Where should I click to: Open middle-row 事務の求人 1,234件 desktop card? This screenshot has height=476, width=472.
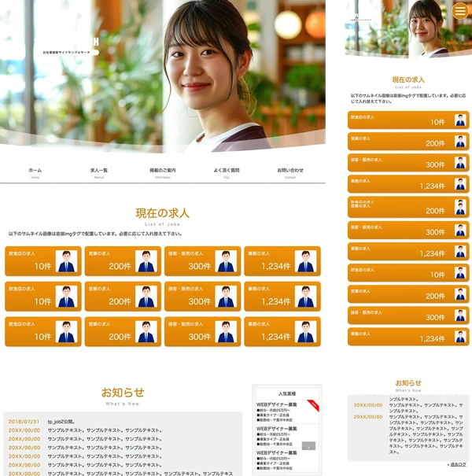pyautogui.click(x=282, y=297)
